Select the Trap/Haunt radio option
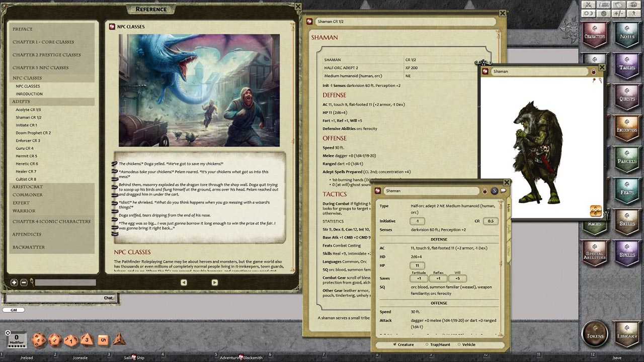Image resolution: width=644 pixels, height=362 pixels. click(427, 345)
